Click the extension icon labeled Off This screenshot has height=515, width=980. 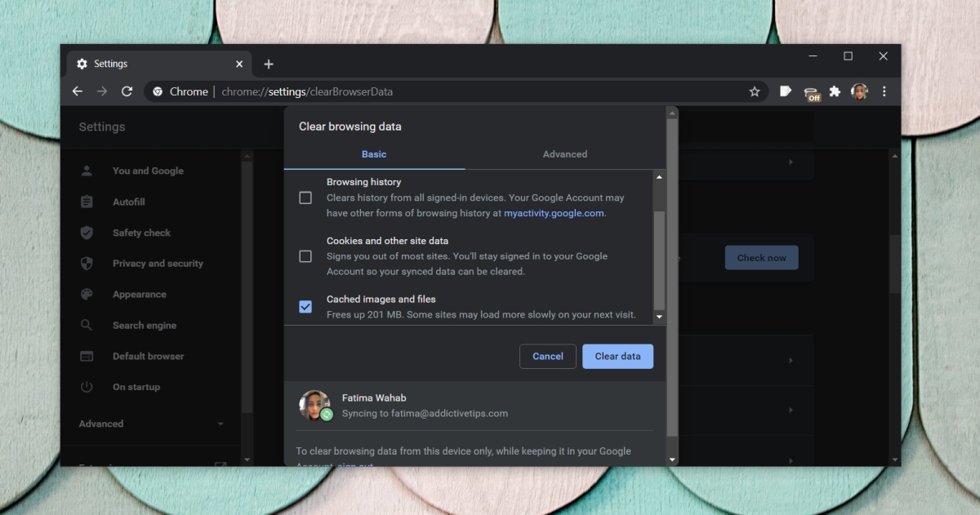[811, 93]
